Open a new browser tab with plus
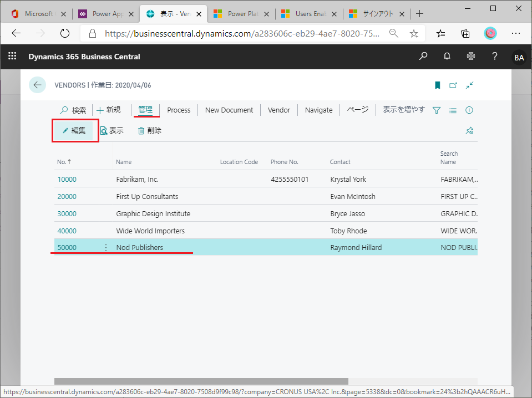The width and height of the screenshot is (532, 398). tap(420, 13)
